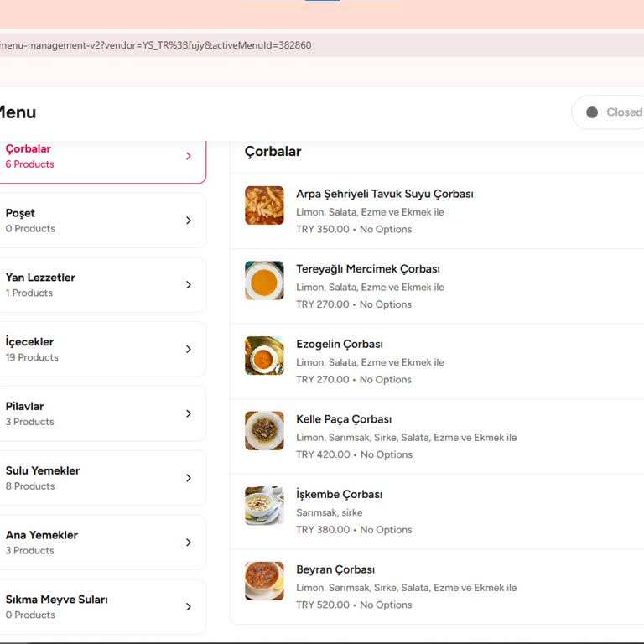Open the Kelle Paça Çorbası product title
Screen dimensions: 644x644
pos(344,419)
